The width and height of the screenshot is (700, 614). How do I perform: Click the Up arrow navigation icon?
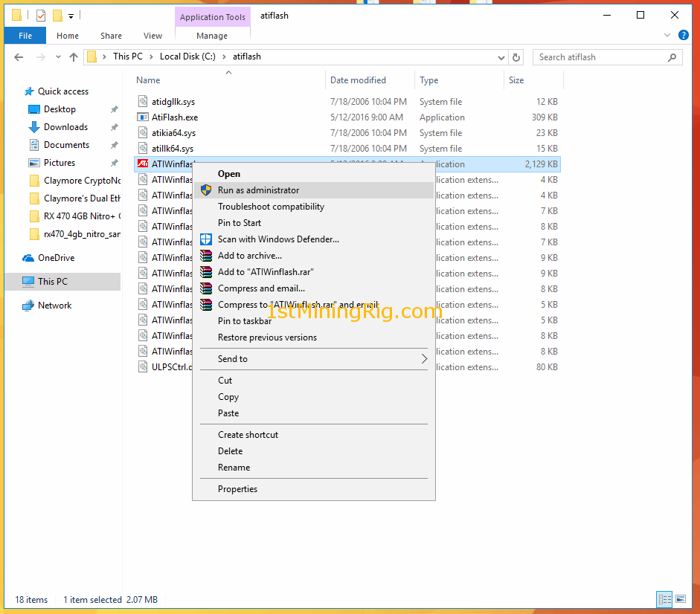pos(74,57)
